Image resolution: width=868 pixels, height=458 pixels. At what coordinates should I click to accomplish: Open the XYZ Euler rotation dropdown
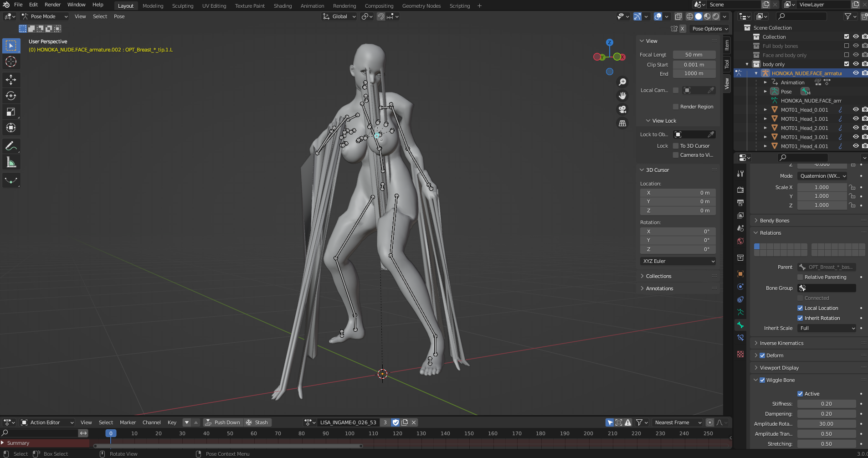[x=678, y=261]
